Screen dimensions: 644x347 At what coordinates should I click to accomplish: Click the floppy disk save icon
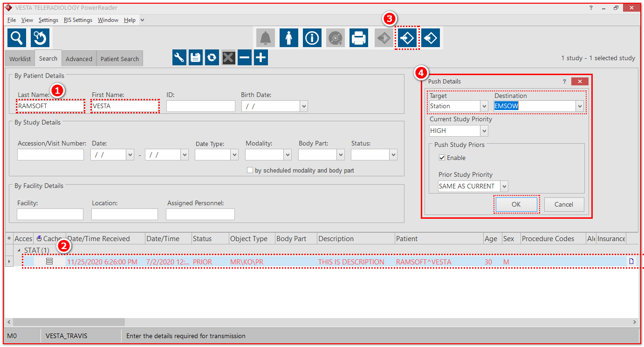(x=196, y=57)
